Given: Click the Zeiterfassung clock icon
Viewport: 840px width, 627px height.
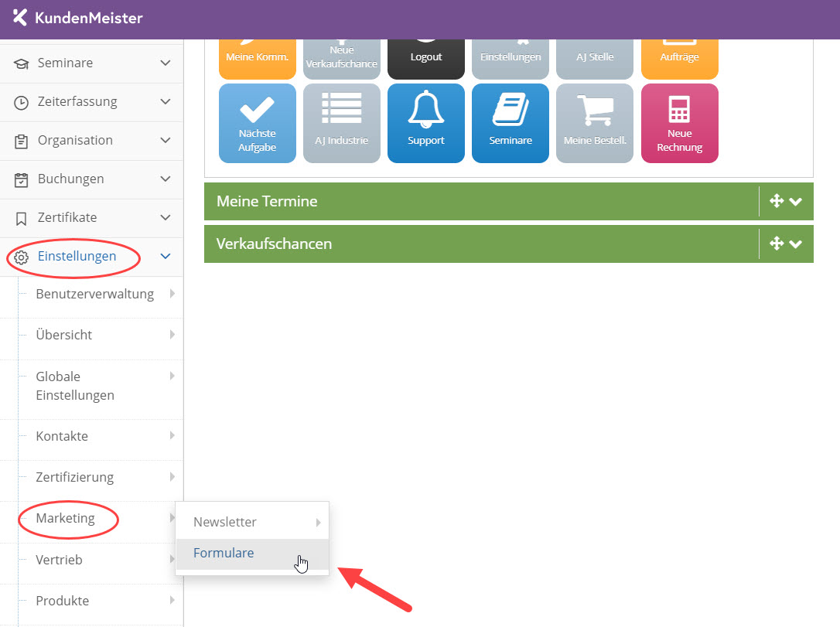Looking at the screenshot, I should click(x=21, y=102).
